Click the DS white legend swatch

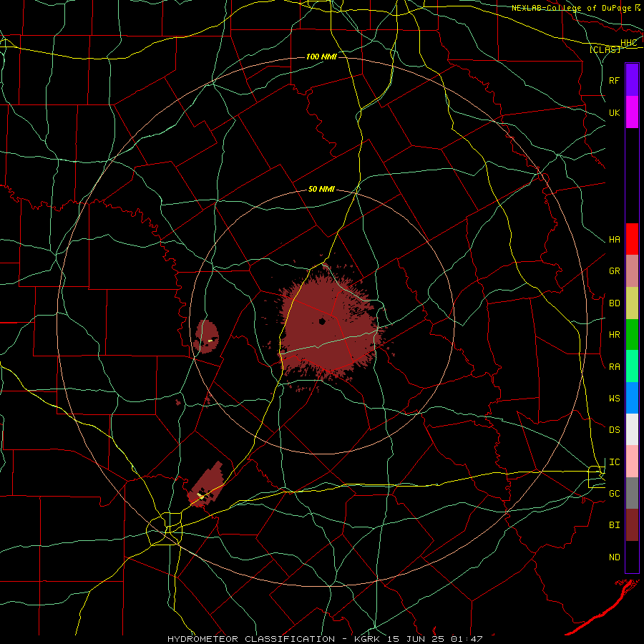click(x=632, y=429)
